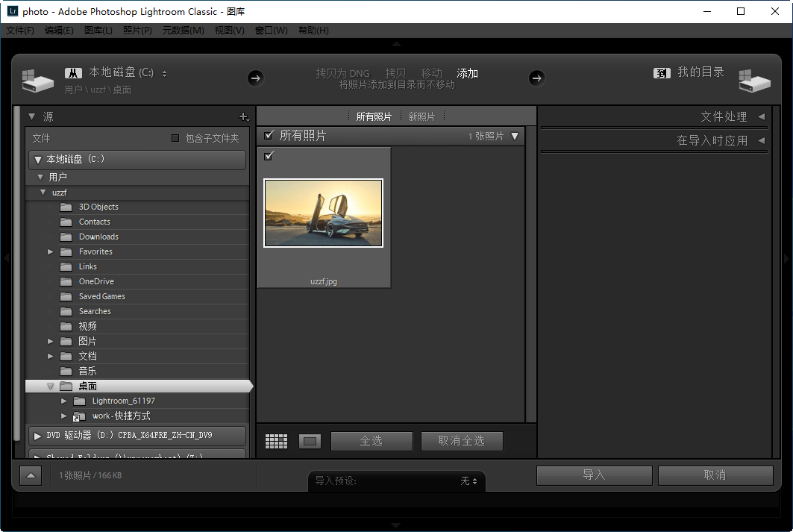793x532 pixels.
Task: Uncheck the uzzf.jpg photo selection checkbox
Action: pyautogui.click(x=269, y=156)
